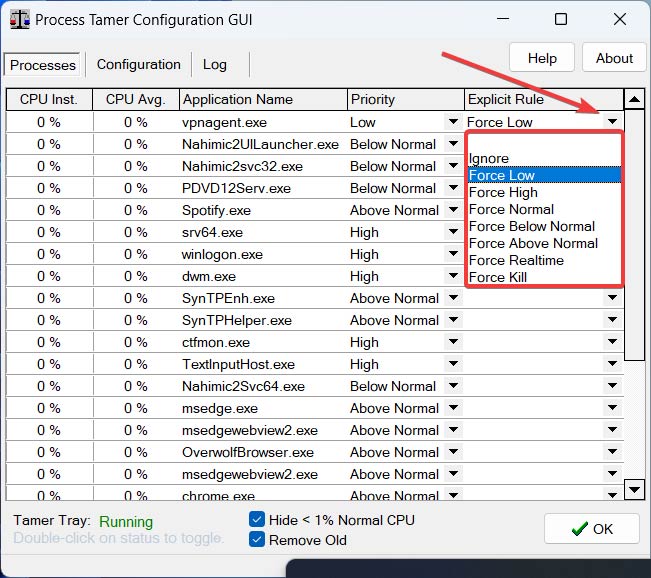Open the Priority dropdown for winlogon.exe
This screenshot has width=651, height=578.
tap(453, 254)
